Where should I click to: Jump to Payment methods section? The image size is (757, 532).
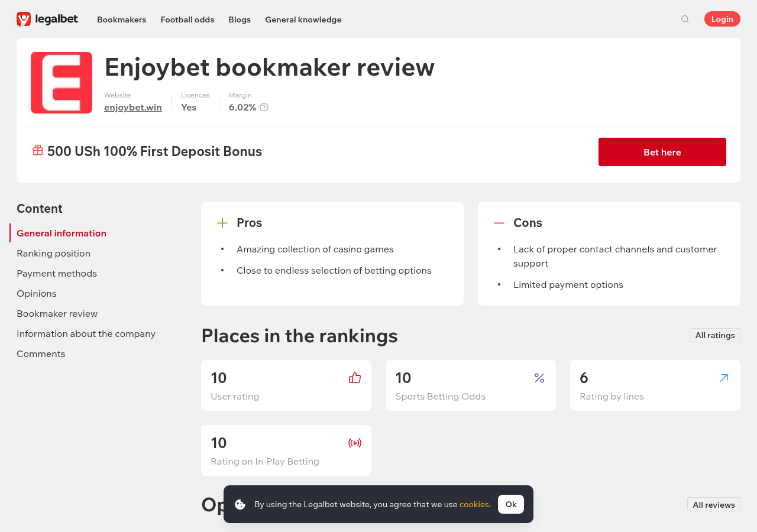tap(57, 273)
